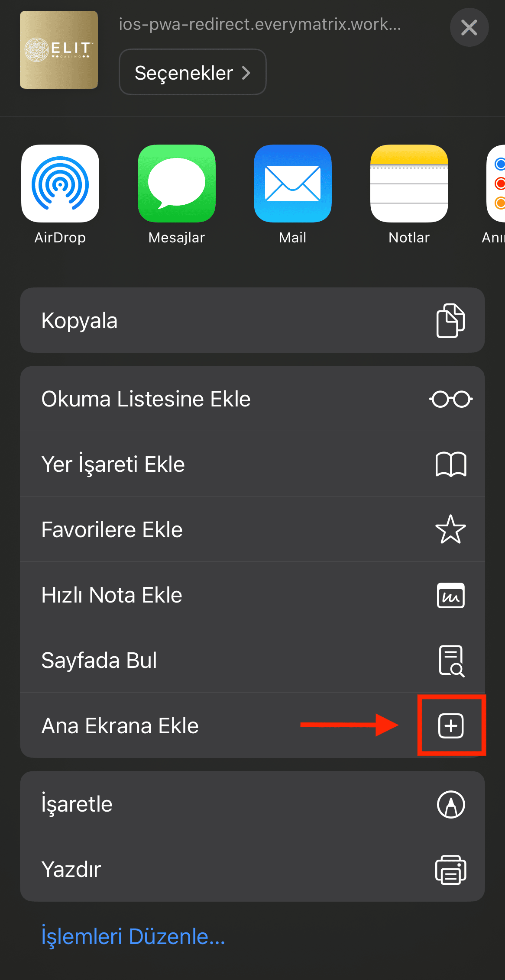Share the page via Mesajlar

point(176,184)
